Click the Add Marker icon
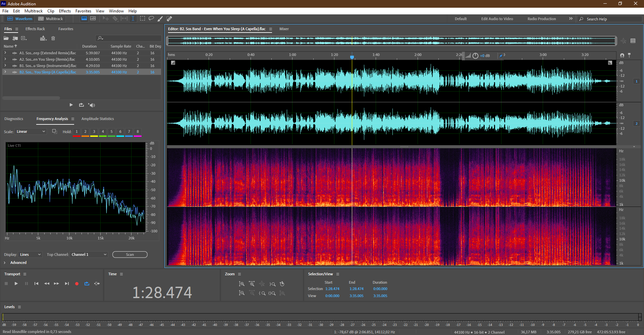Viewport: 644px width, 335px height. pos(629,55)
